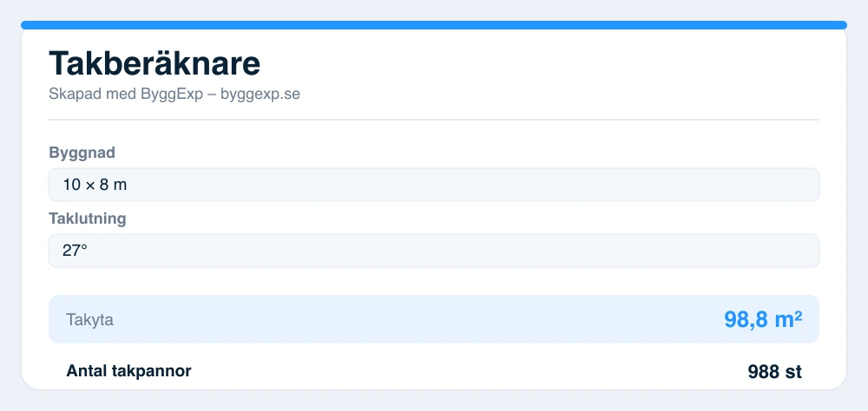
Task: Open the byggexp.se link in the subtitle
Action: (x=260, y=94)
